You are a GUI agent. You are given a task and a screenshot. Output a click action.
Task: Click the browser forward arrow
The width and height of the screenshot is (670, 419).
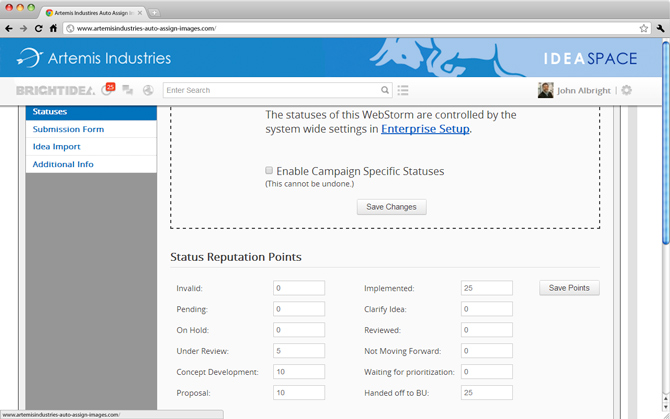[24, 28]
